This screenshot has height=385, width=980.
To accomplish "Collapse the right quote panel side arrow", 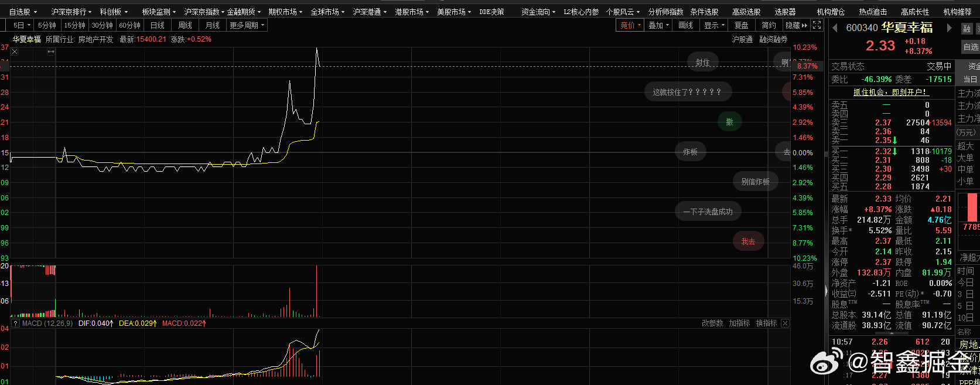I will (x=827, y=290).
